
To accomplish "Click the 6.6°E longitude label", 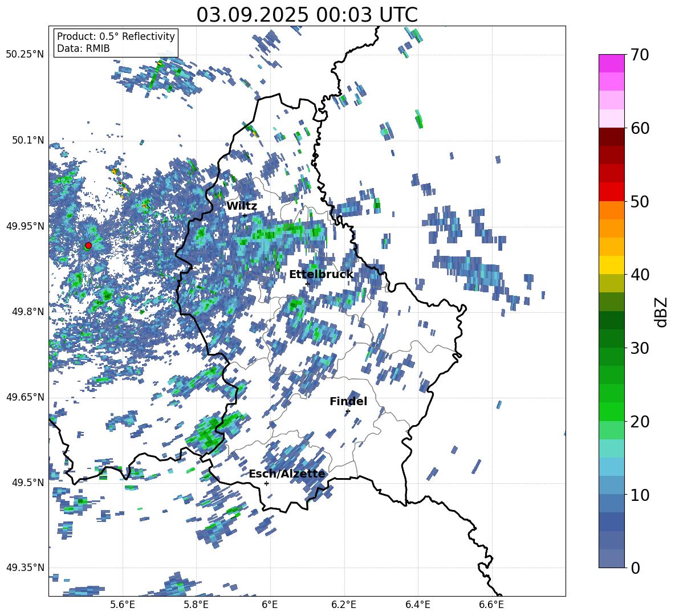I will coord(491,605).
